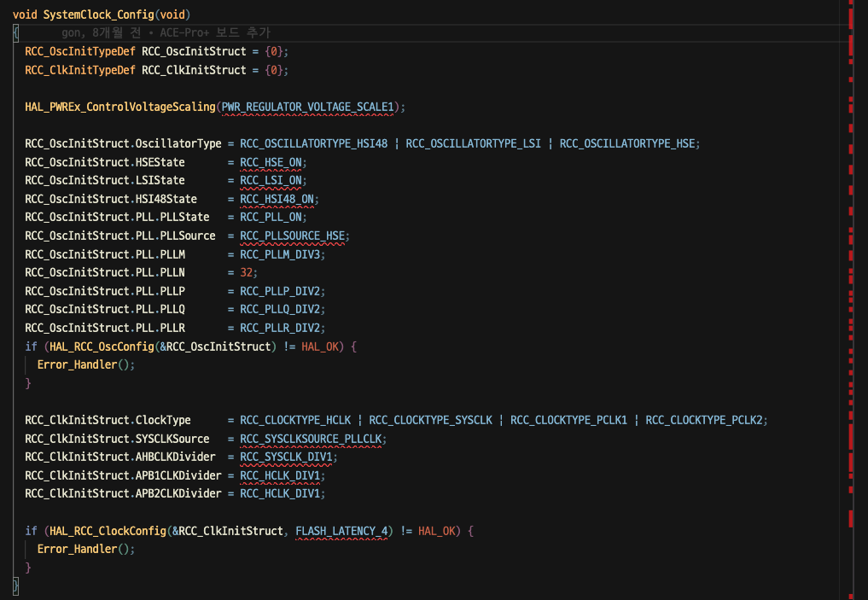Click HAL_OK in the ClockConfig condition
The height and width of the screenshot is (600, 868).
click(x=437, y=530)
